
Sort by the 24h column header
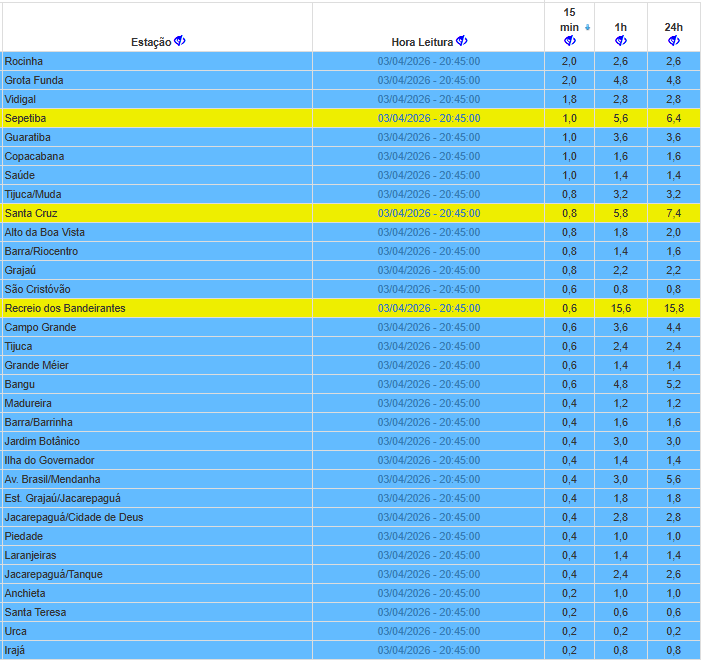coord(674,27)
